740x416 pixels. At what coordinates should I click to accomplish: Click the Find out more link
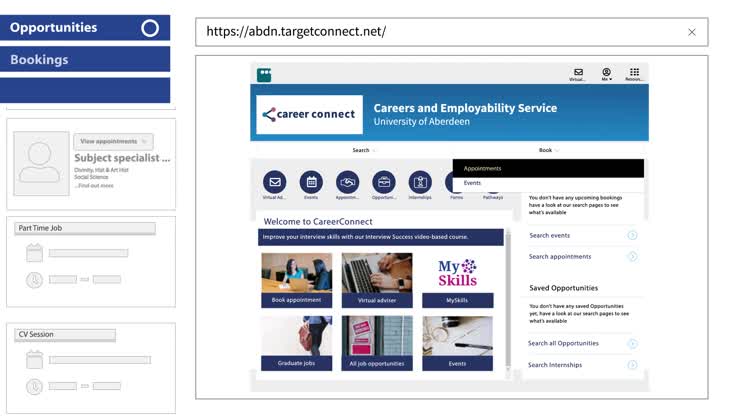click(94, 186)
